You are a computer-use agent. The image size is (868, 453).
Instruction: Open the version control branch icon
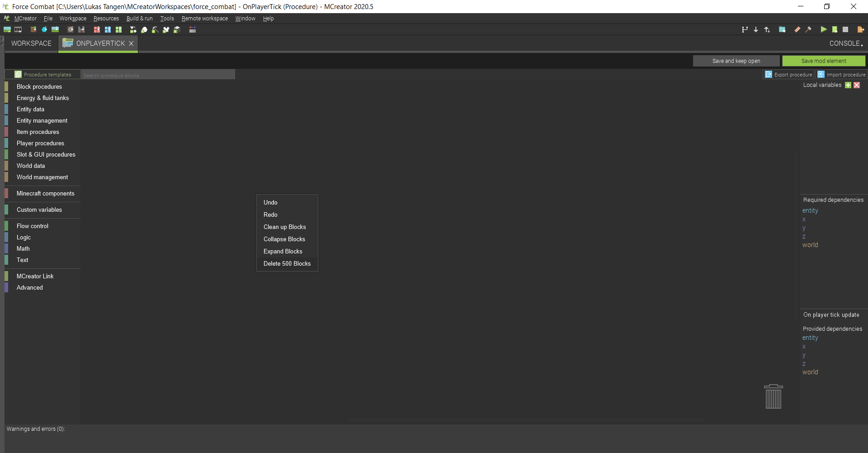745,29
